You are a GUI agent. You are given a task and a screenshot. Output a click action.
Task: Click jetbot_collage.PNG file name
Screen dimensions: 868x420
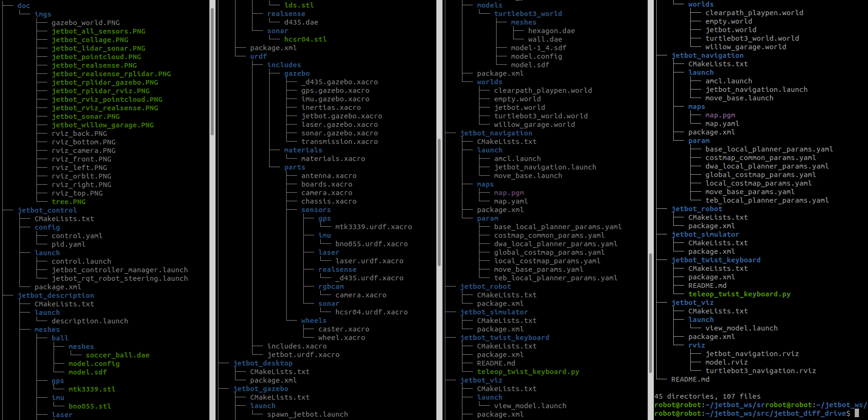point(90,40)
